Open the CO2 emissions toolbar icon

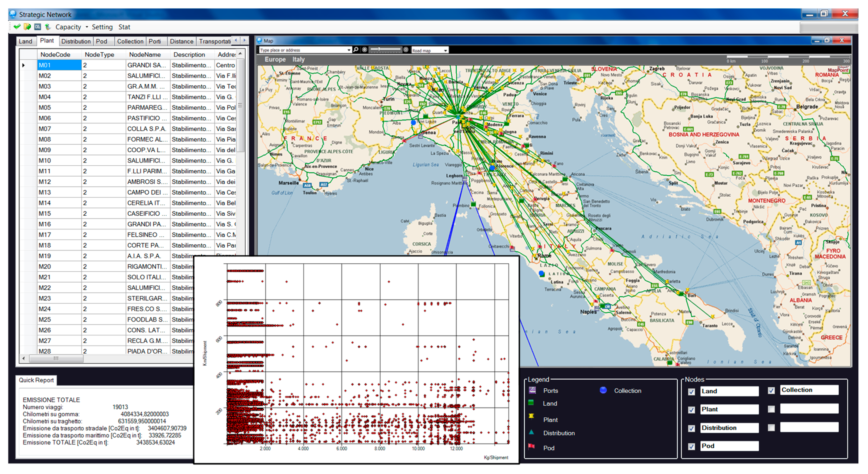pyautogui.click(x=37, y=27)
